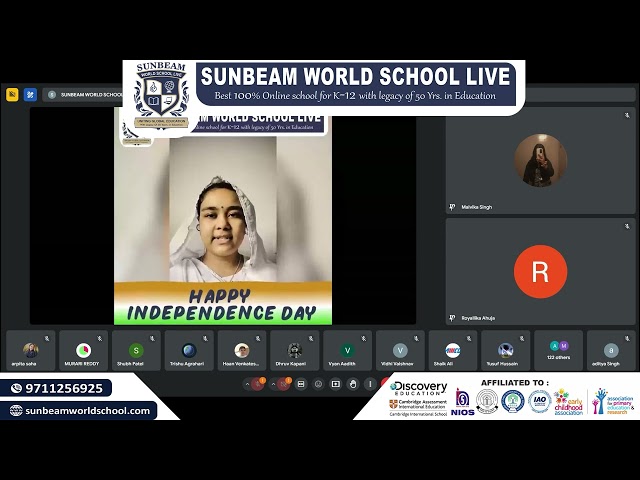The width and height of the screenshot is (640, 480).
Task: Select Shubh Patel's green S avatar
Action: [x=136, y=350]
